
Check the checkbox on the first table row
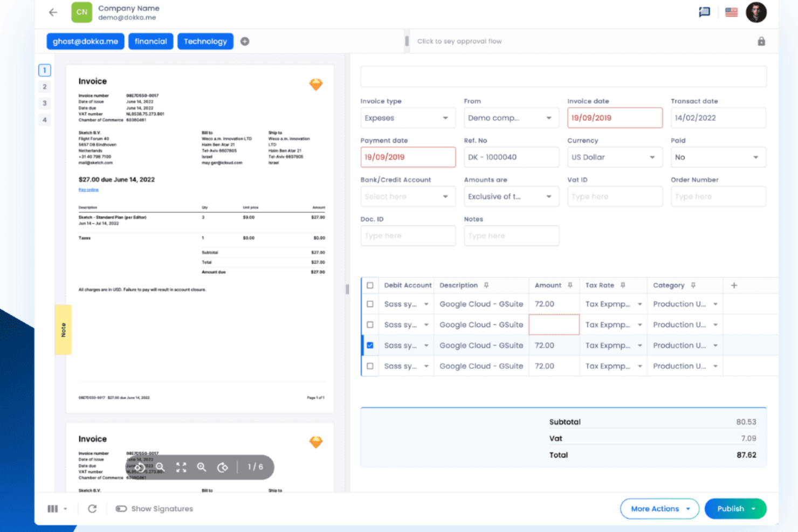click(370, 303)
